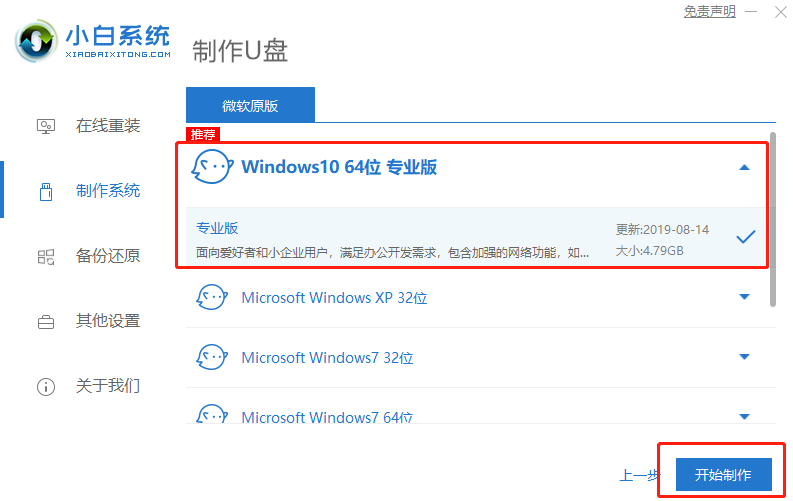This screenshot has width=793, height=501.
Task: Open the 在线重装 menu item
Action: coord(108,126)
